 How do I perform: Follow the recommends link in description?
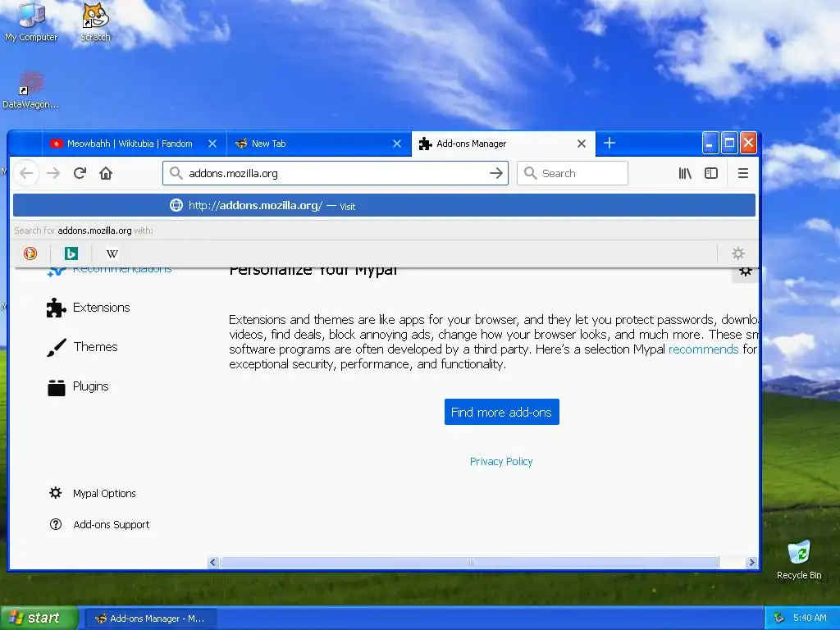[703, 349]
